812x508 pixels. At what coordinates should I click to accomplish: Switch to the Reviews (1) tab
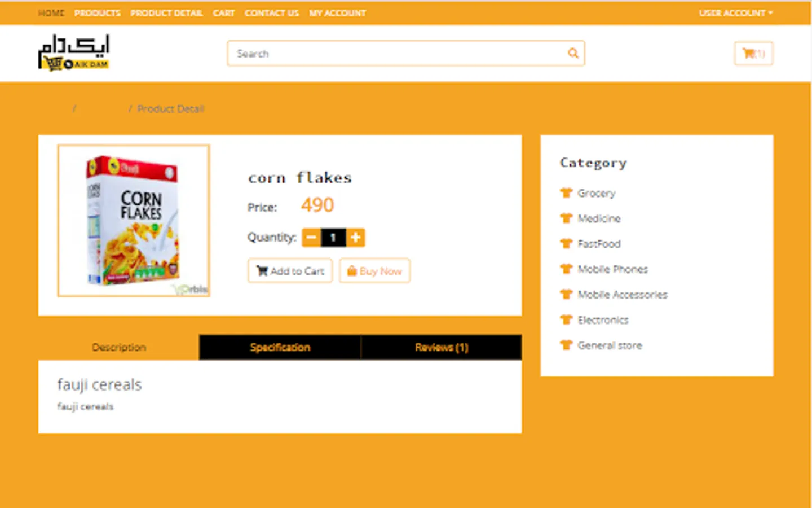[x=442, y=347]
